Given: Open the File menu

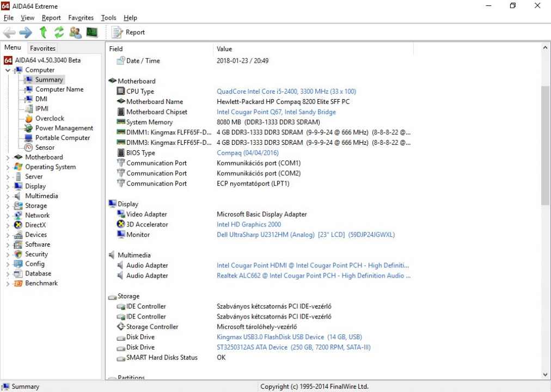Looking at the screenshot, I should point(8,18).
